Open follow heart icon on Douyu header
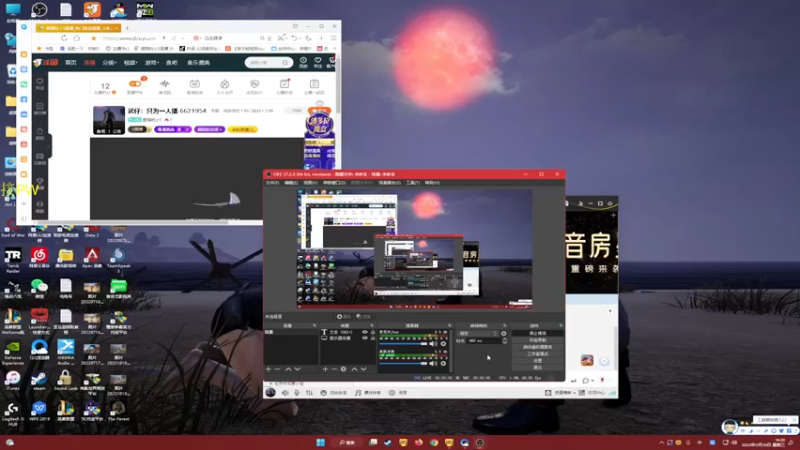 tap(317, 62)
